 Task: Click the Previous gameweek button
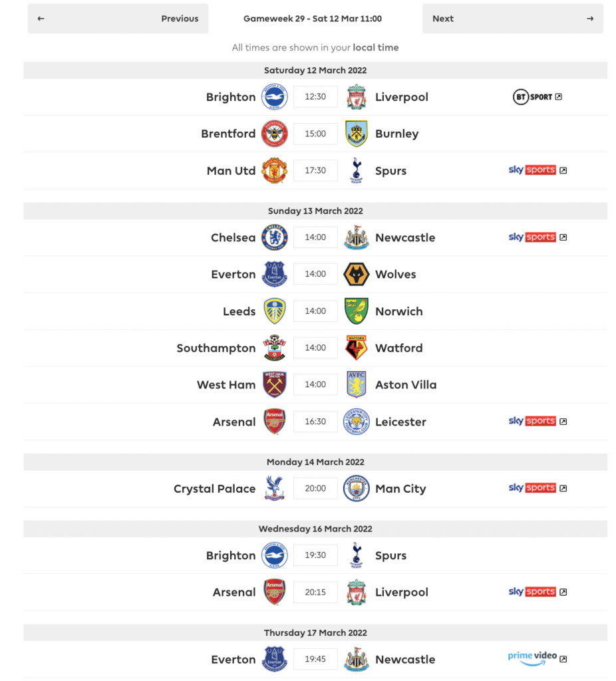point(118,19)
